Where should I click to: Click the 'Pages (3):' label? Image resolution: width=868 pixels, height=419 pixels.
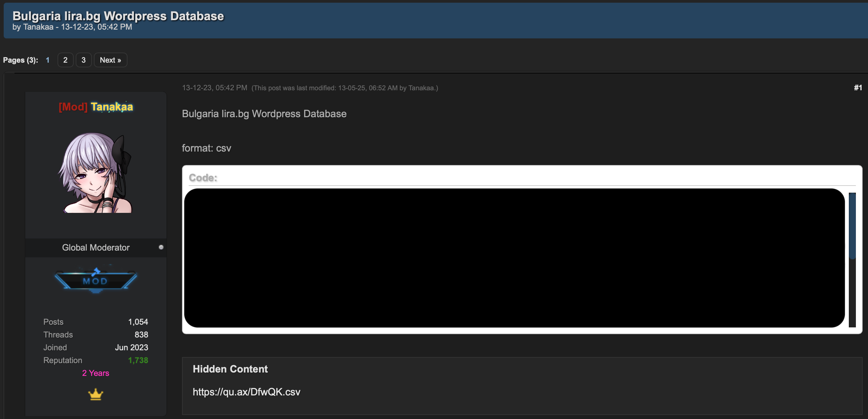point(21,60)
